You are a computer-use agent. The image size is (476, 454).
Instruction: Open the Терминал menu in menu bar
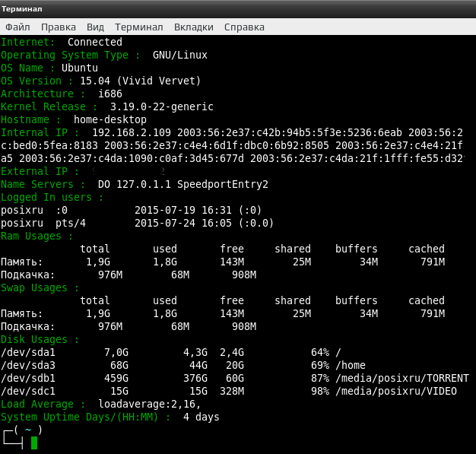pyautogui.click(x=138, y=27)
